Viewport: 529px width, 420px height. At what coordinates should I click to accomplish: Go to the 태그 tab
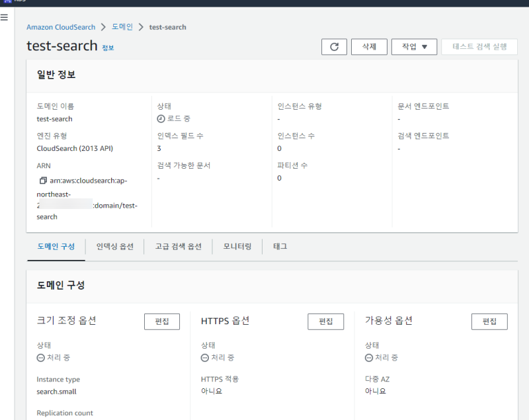click(280, 247)
